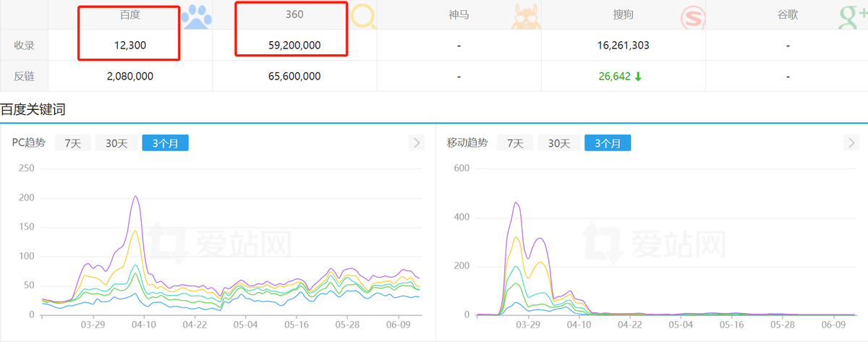
Task: Click the 百度 column header
Action: pyautogui.click(x=130, y=14)
